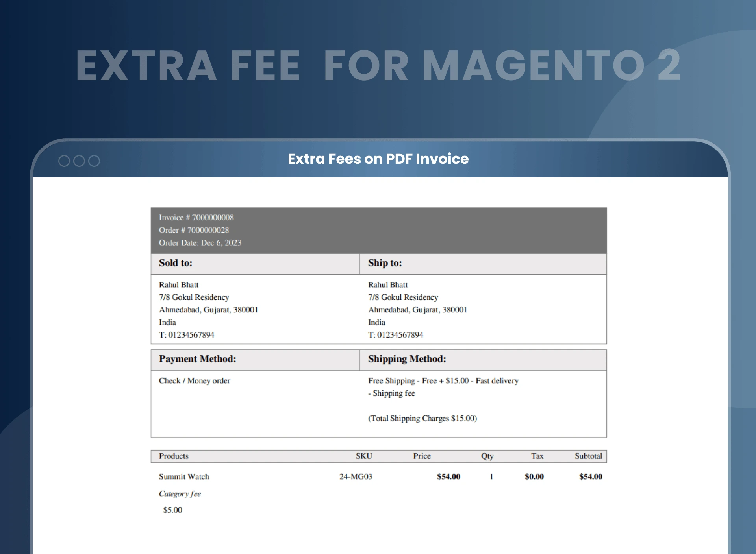756x554 pixels.
Task: Click the 'Price' column header
Action: click(x=422, y=456)
